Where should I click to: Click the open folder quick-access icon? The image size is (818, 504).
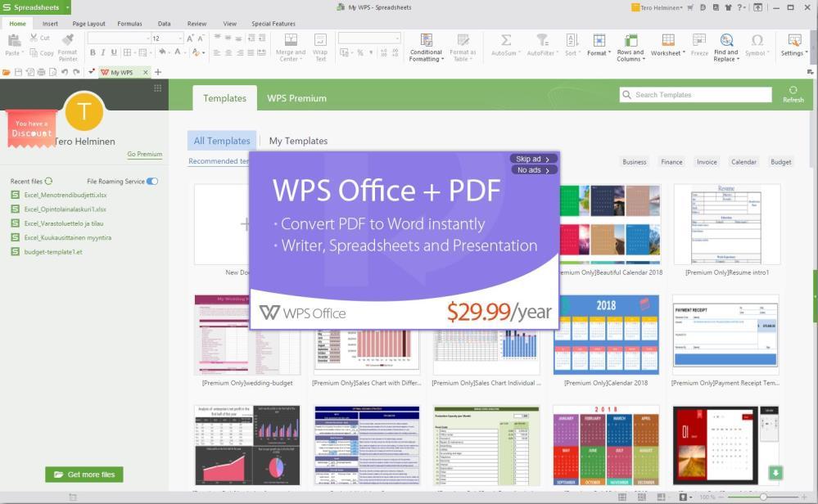point(7,73)
